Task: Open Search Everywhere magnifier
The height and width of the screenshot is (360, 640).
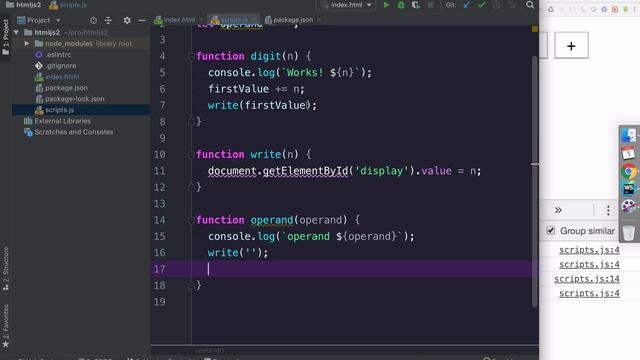Action: click(x=530, y=5)
